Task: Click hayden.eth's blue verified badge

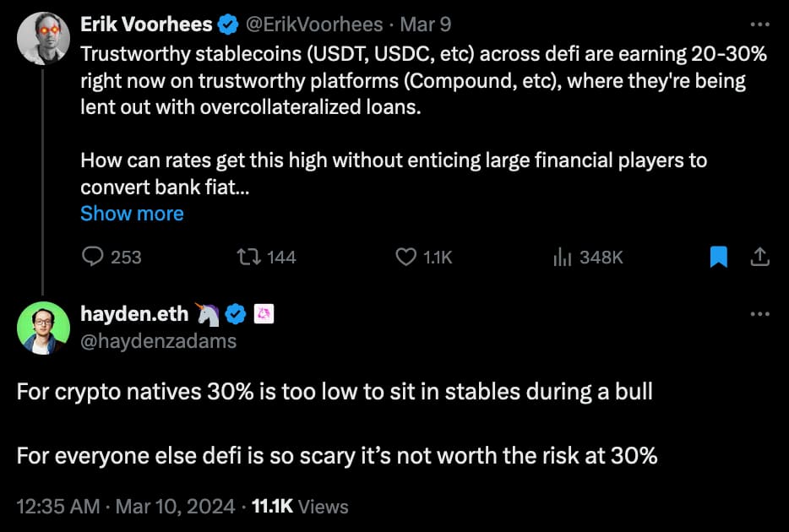Action: coord(237,314)
